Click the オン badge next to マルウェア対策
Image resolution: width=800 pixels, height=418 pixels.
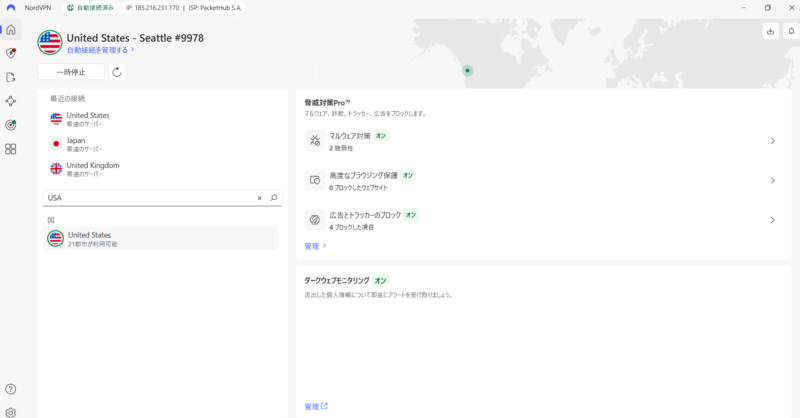coord(381,136)
